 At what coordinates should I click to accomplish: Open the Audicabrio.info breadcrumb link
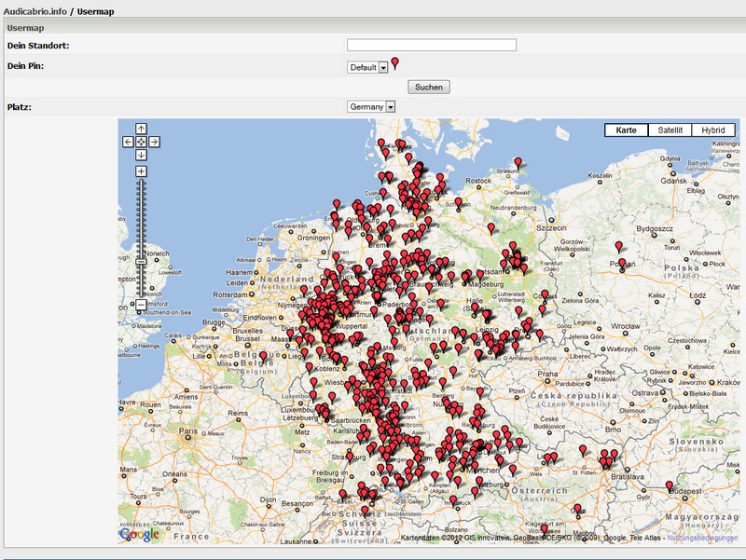[x=35, y=11]
